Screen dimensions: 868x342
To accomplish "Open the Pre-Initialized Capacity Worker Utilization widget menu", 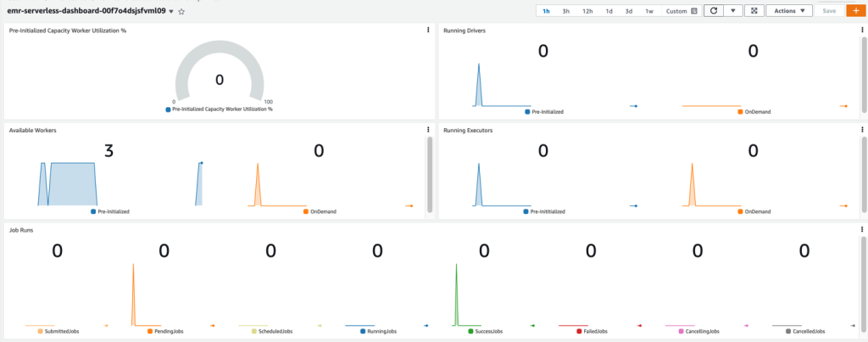I will (428, 30).
